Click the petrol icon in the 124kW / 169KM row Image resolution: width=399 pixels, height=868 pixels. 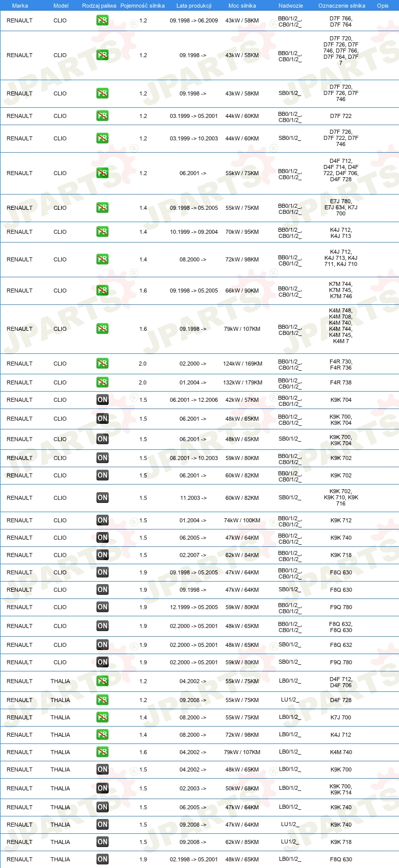[102, 364]
